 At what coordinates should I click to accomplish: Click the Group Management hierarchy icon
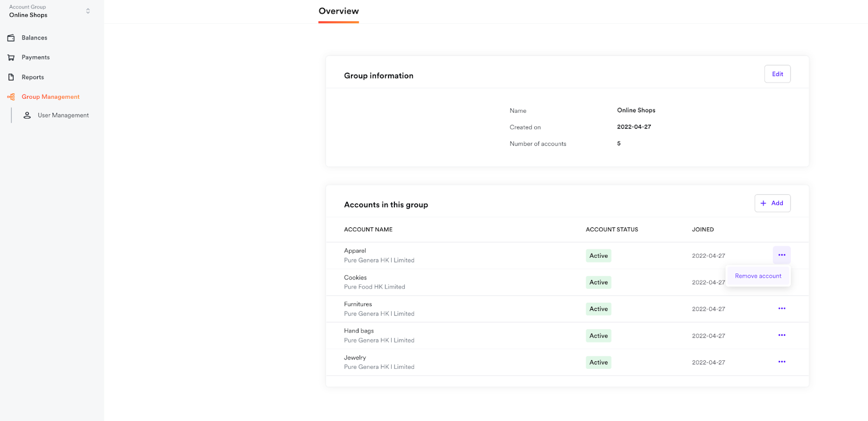click(11, 97)
